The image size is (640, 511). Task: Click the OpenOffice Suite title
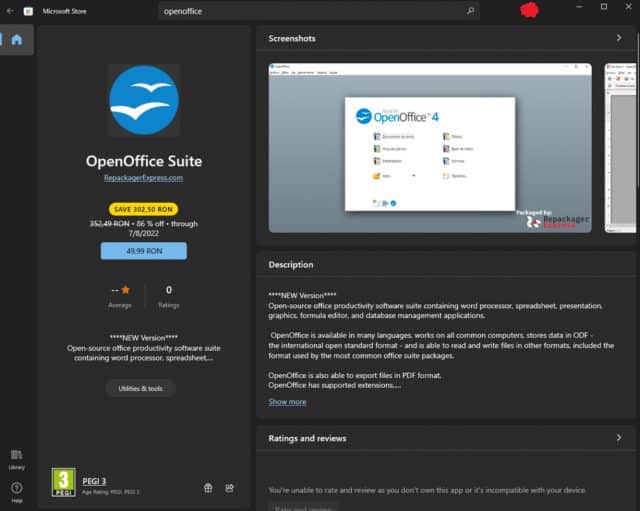[144, 161]
